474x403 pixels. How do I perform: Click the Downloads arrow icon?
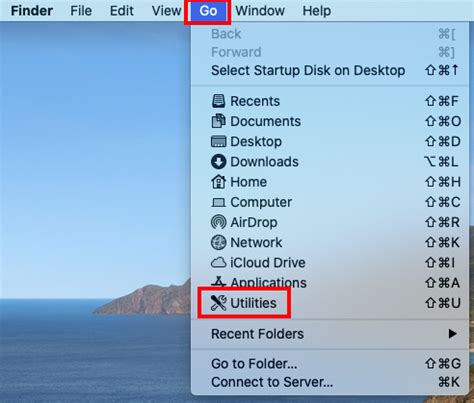pos(219,162)
